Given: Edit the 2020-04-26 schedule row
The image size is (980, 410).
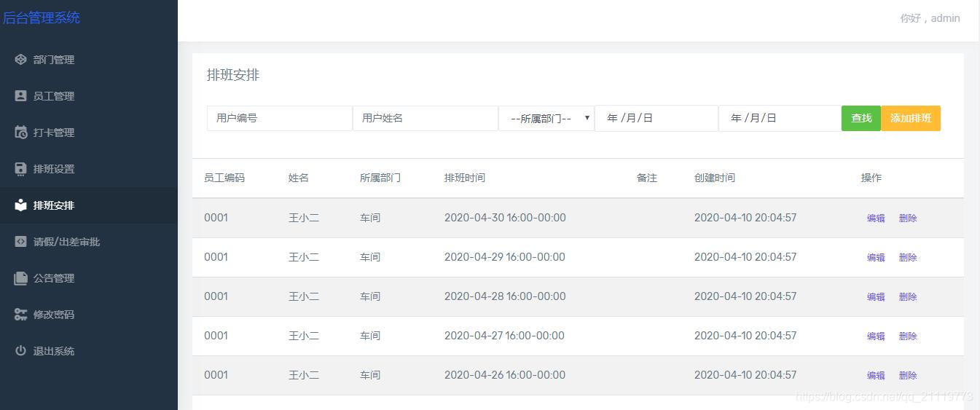Looking at the screenshot, I should (x=876, y=375).
